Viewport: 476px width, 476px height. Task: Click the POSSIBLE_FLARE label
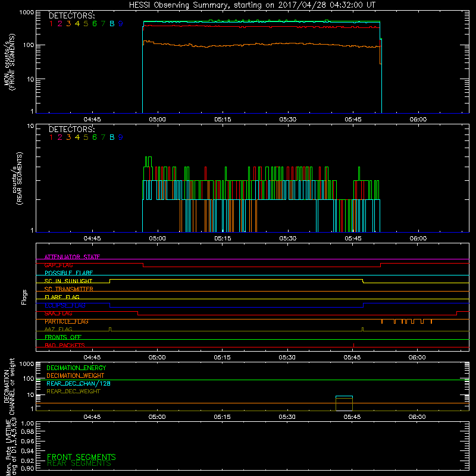pos(68,273)
